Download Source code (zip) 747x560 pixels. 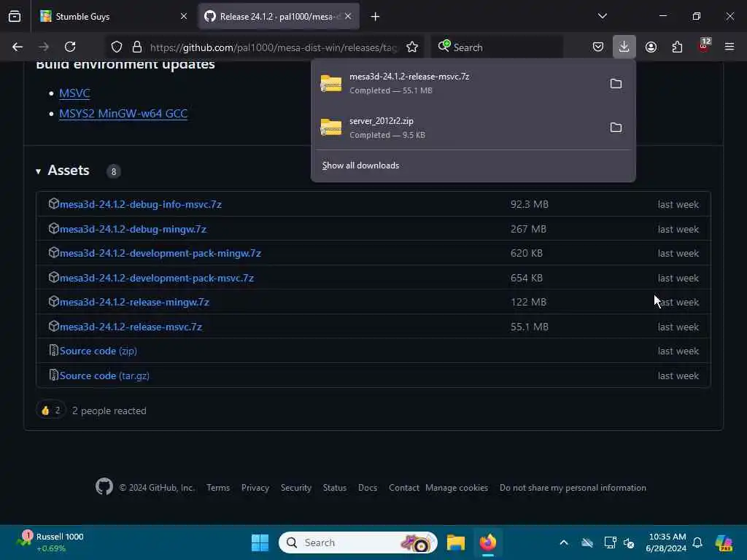pos(98,351)
